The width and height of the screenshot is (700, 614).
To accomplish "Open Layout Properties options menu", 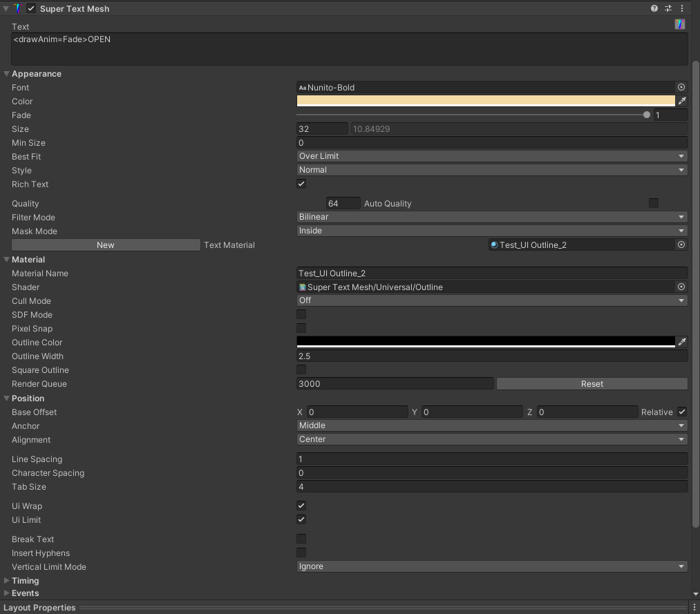I will click(x=694, y=608).
